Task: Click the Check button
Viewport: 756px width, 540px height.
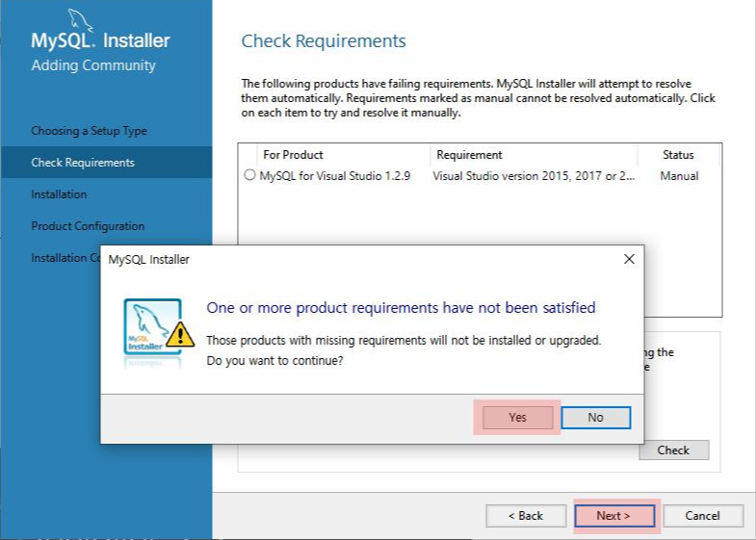Action: point(673,450)
